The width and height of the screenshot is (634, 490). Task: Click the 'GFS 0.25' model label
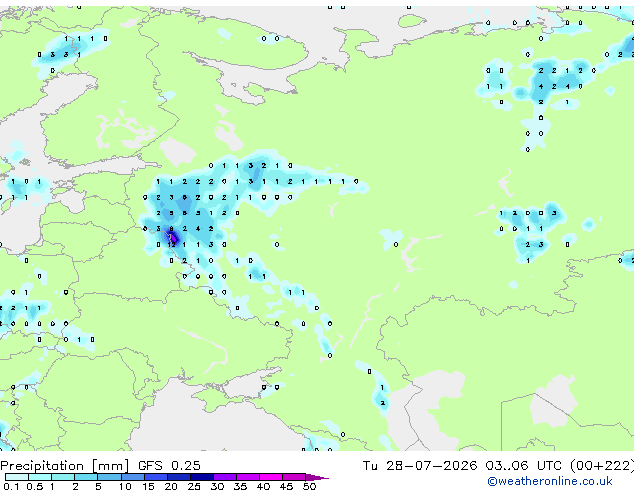(x=169, y=466)
